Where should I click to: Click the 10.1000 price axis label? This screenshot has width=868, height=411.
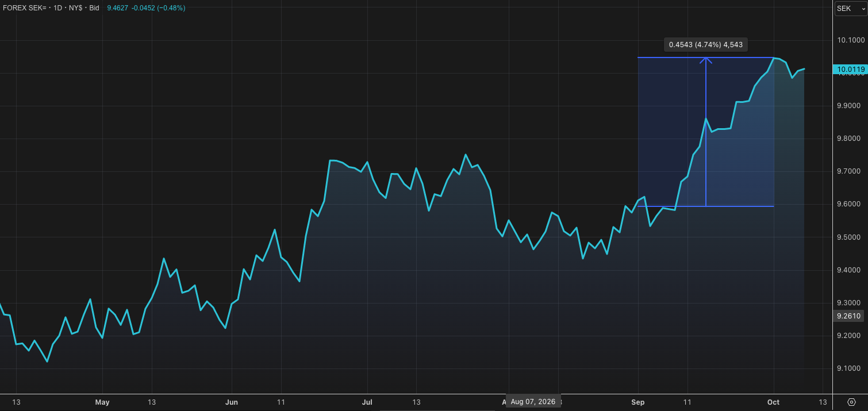coord(851,40)
